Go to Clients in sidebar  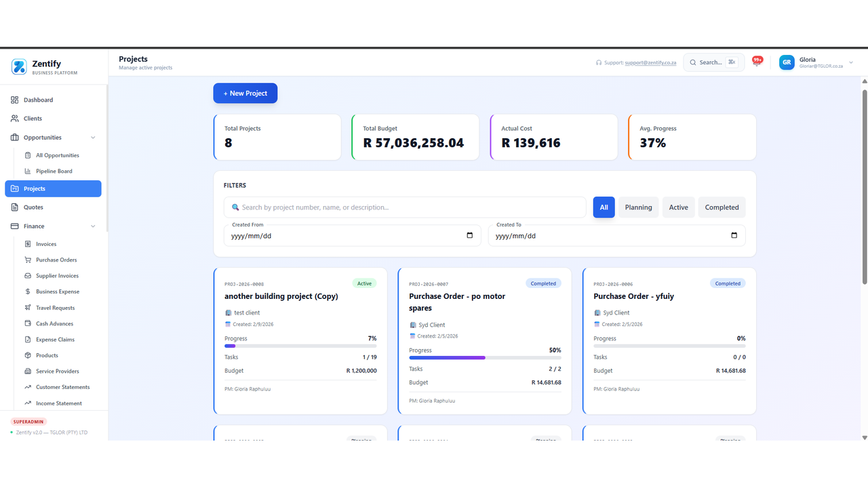pyautogui.click(x=53, y=119)
